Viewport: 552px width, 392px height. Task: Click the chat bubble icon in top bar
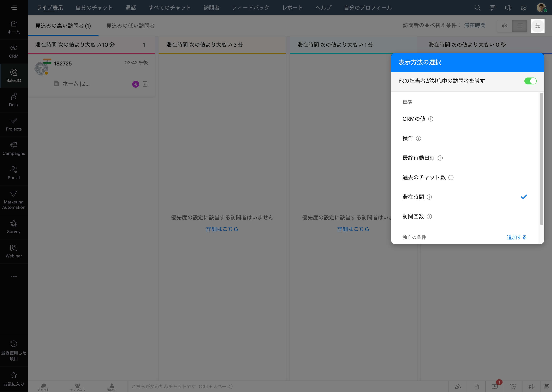pos(493,8)
